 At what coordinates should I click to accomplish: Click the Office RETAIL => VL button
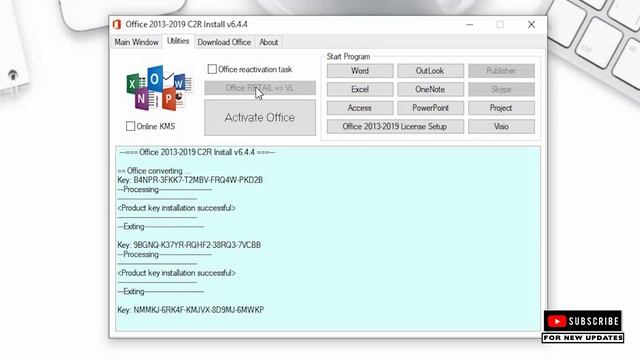260,88
